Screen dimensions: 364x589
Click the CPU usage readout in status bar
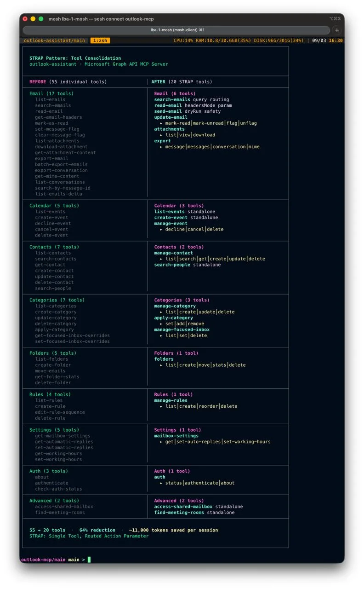(x=183, y=40)
